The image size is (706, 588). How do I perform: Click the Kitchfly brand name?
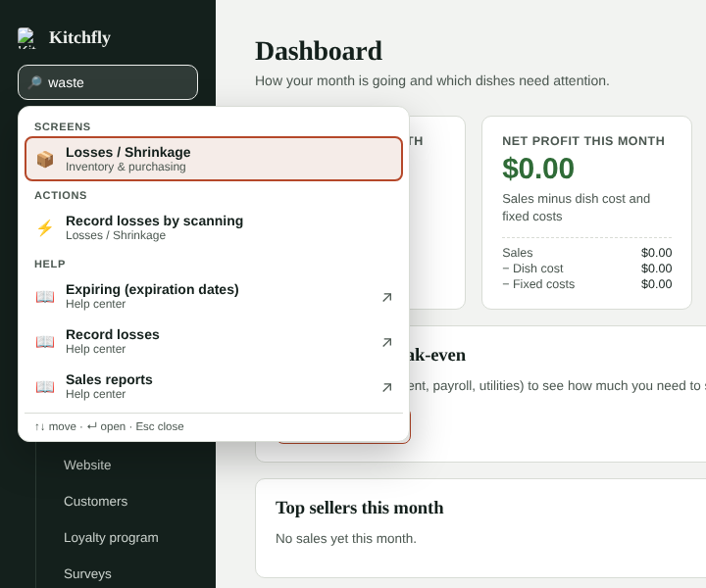pos(79,37)
